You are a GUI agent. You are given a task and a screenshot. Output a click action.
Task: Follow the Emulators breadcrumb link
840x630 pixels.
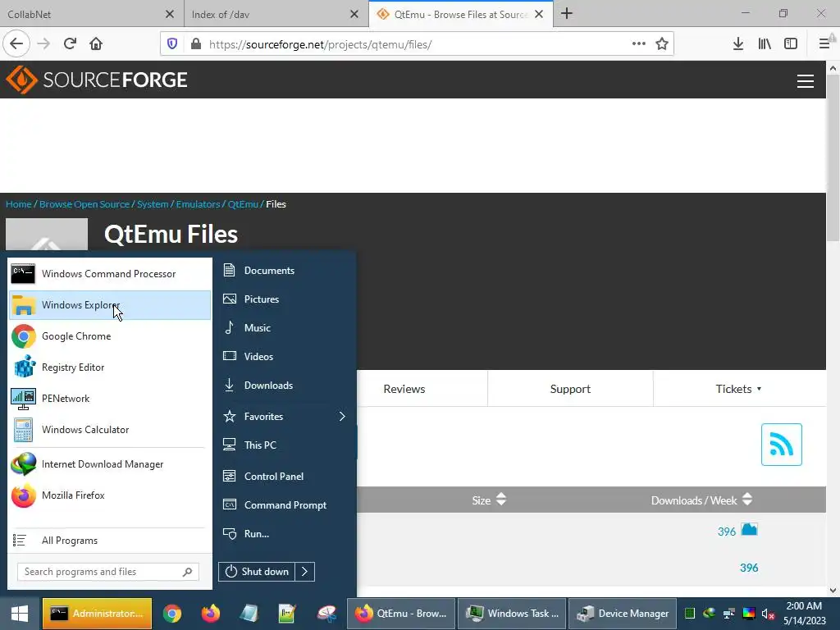(x=198, y=204)
